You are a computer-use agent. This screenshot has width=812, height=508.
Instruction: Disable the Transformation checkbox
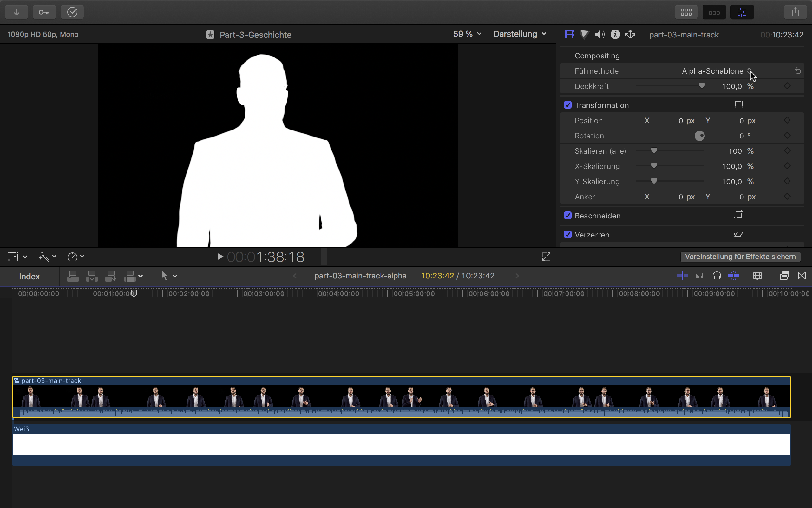(x=568, y=105)
